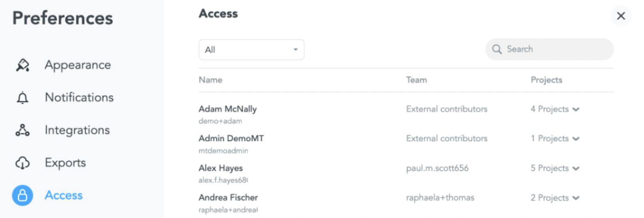The width and height of the screenshot is (644, 218).
Task: Open the Exports menu item
Action: coord(65,163)
